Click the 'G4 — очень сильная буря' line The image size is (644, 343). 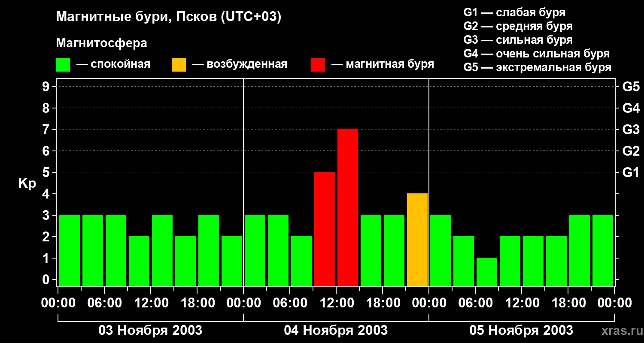536,54
